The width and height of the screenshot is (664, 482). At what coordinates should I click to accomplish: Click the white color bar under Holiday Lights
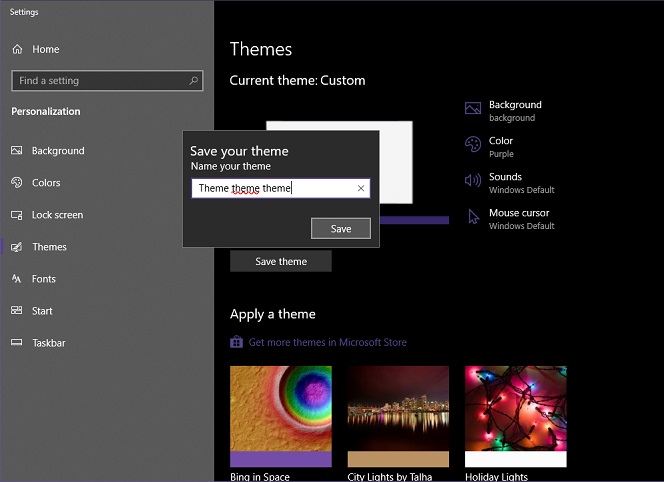pos(516,459)
